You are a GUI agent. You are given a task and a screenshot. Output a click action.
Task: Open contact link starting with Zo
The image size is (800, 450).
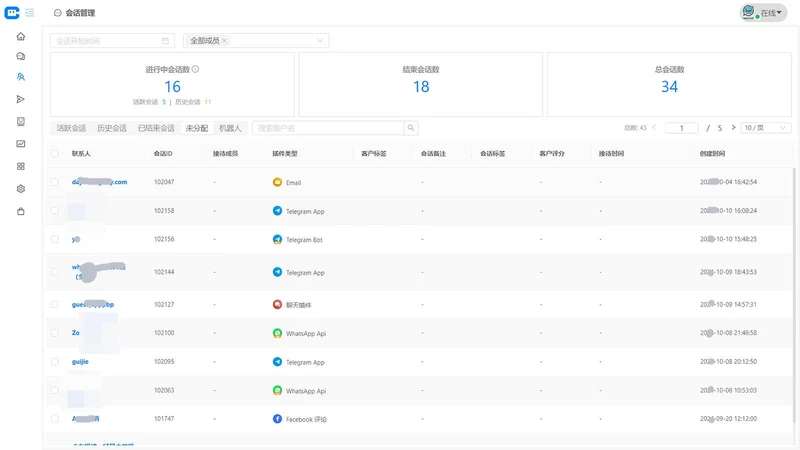point(76,333)
